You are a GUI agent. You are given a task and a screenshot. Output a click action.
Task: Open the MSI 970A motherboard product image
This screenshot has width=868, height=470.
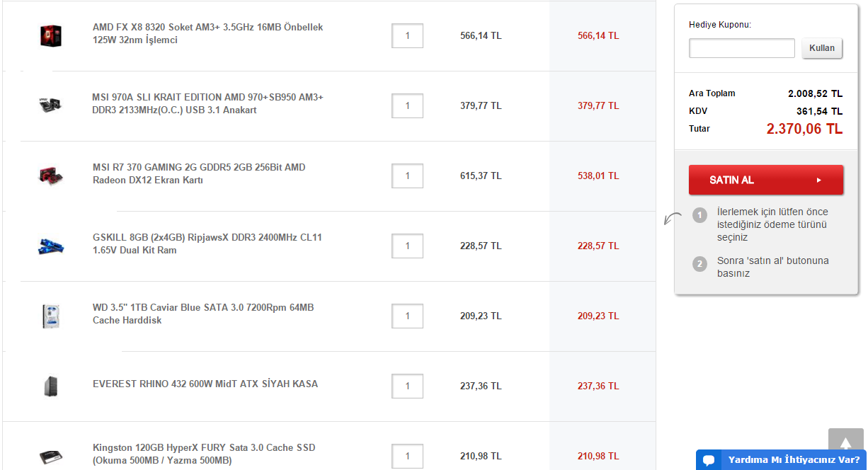[x=50, y=105]
